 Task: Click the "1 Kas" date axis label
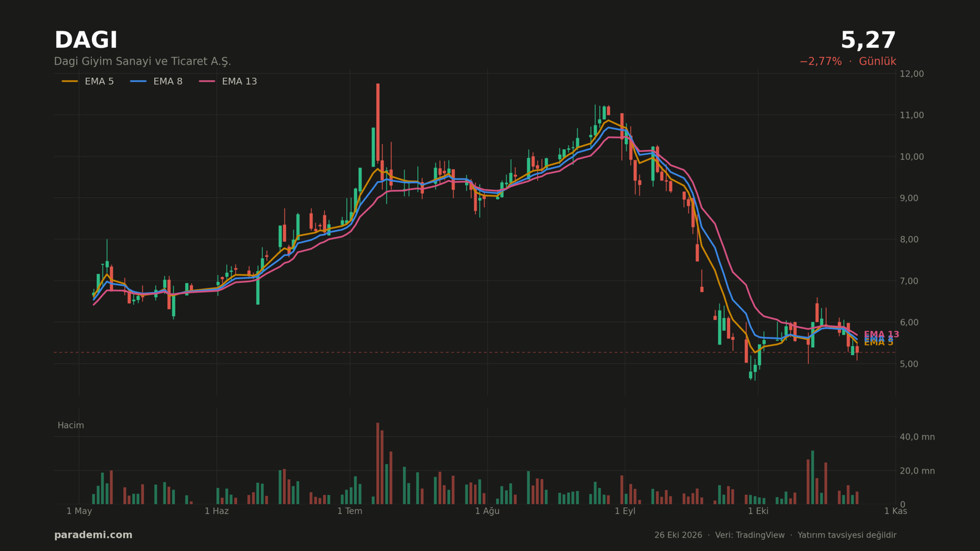[895, 511]
